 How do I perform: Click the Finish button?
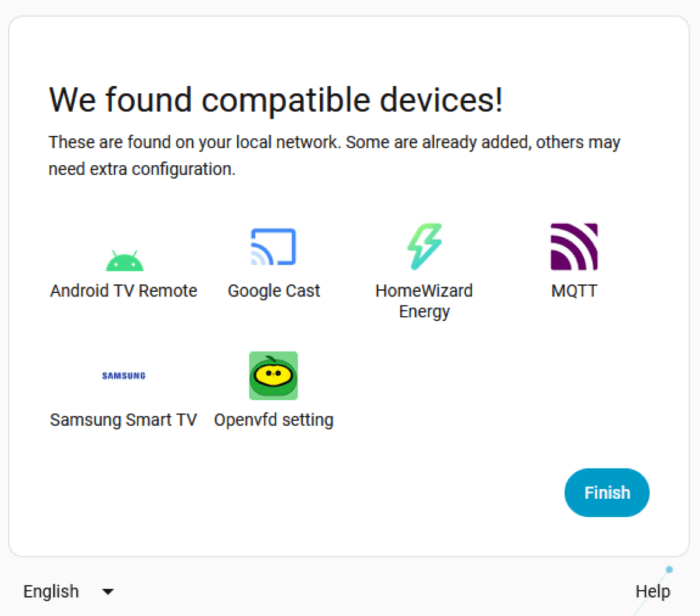(606, 492)
